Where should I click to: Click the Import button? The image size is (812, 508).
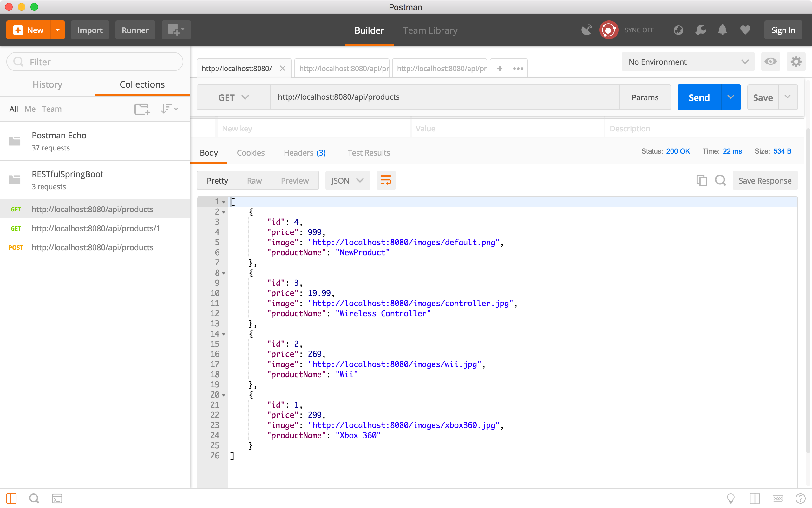pos(90,30)
